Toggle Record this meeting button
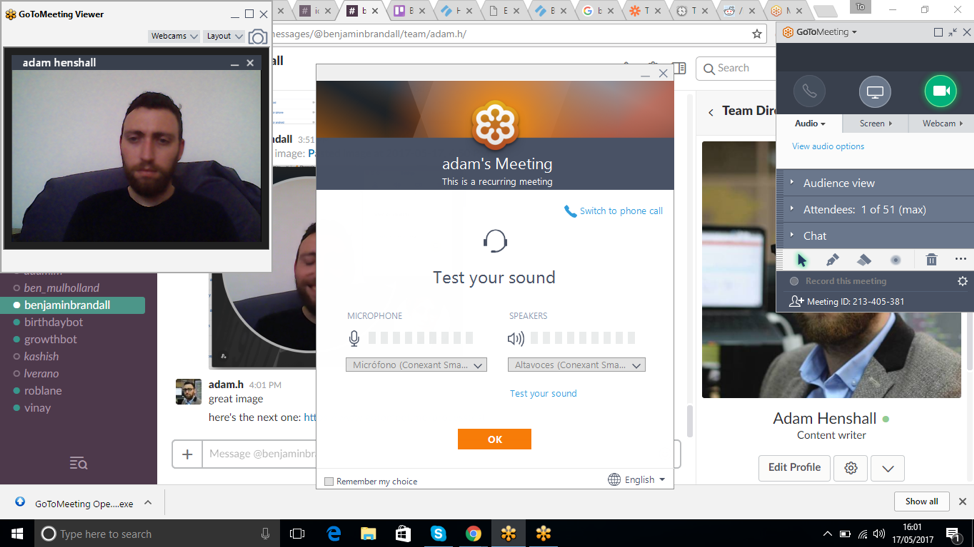This screenshot has width=974, height=547. click(839, 281)
